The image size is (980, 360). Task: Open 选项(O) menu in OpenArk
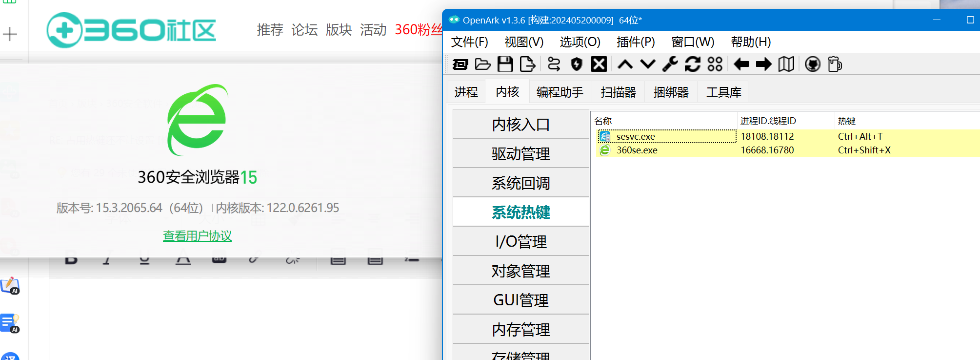click(x=580, y=42)
